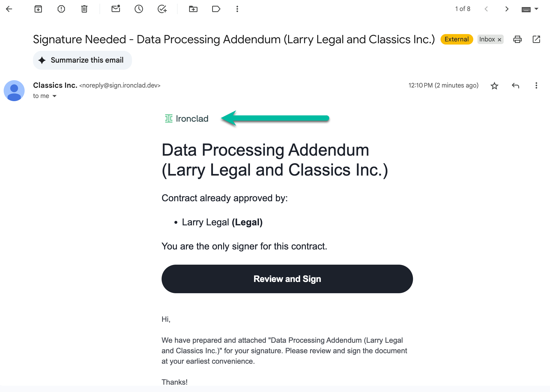Image resolution: width=550 pixels, height=392 pixels.
Task: Archive this email
Action: [38, 9]
